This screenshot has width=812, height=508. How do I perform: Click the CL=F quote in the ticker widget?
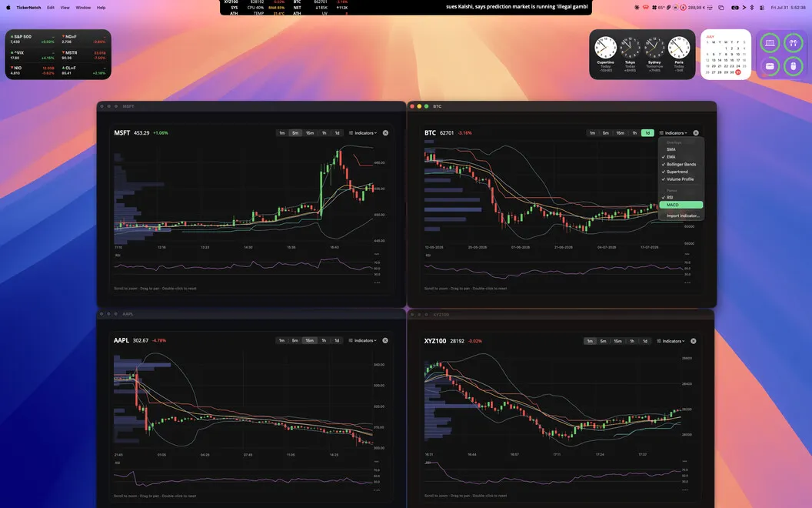(x=84, y=71)
